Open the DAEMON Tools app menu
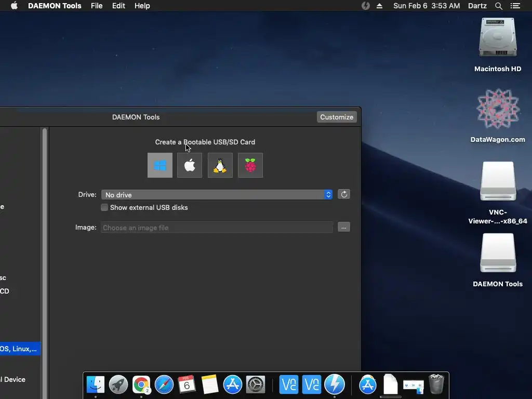The height and width of the screenshot is (399, 532). (x=55, y=6)
